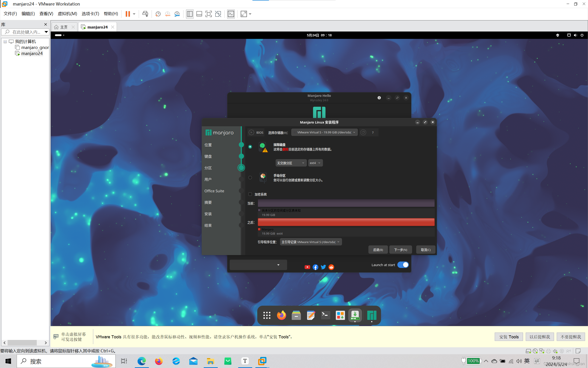Open the snapshot manager

[177, 14]
